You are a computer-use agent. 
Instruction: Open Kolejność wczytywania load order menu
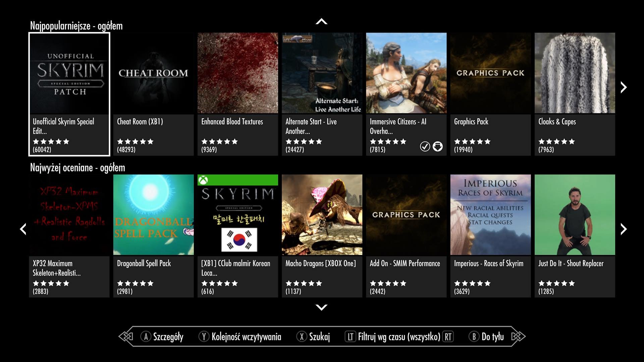(246, 337)
